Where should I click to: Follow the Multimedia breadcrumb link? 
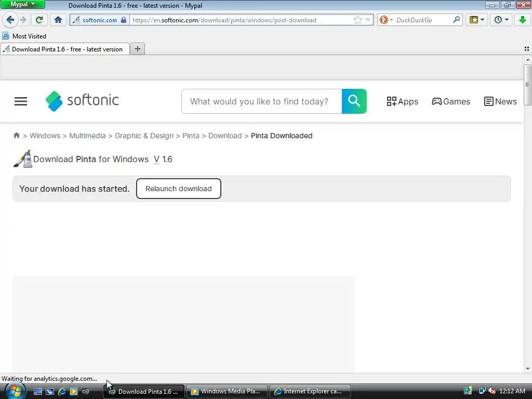[x=87, y=136]
